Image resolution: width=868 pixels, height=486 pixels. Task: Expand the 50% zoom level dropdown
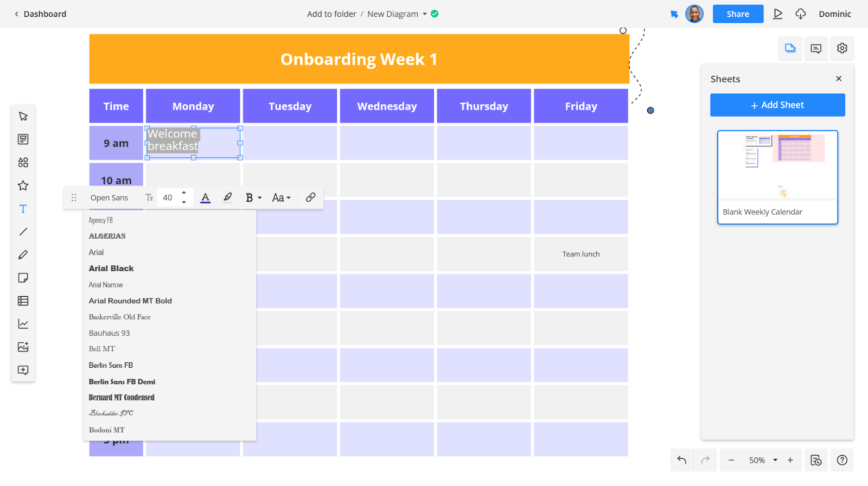pos(775,460)
